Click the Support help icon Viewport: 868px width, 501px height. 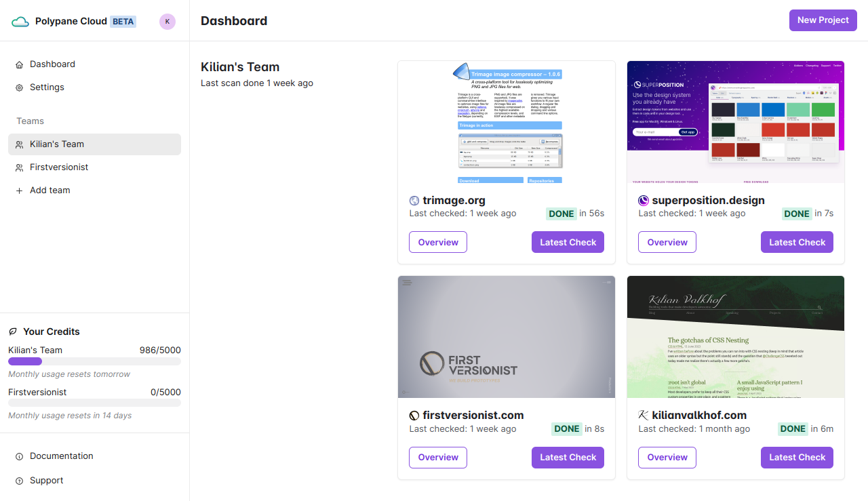click(19, 481)
